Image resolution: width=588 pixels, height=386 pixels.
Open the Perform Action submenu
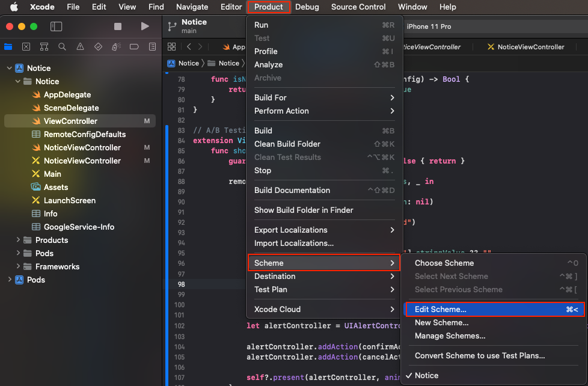325,111
